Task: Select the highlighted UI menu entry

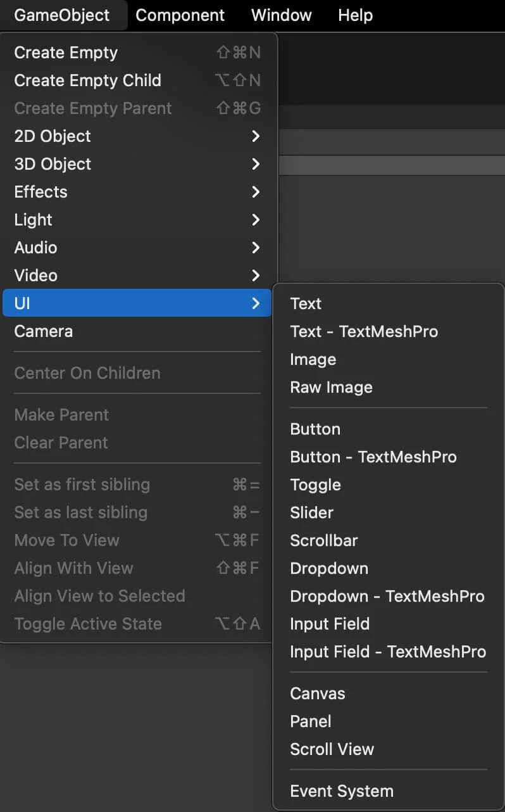Action: [x=137, y=303]
